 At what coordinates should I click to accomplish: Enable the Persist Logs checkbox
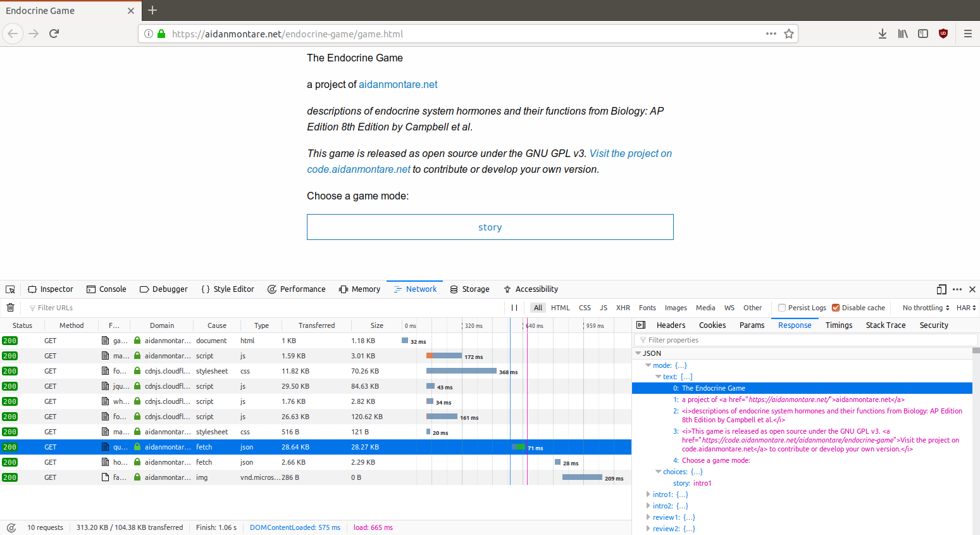coord(782,308)
